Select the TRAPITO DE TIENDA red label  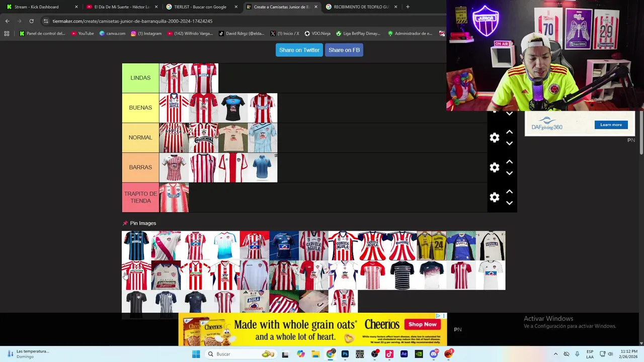tap(140, 198)
